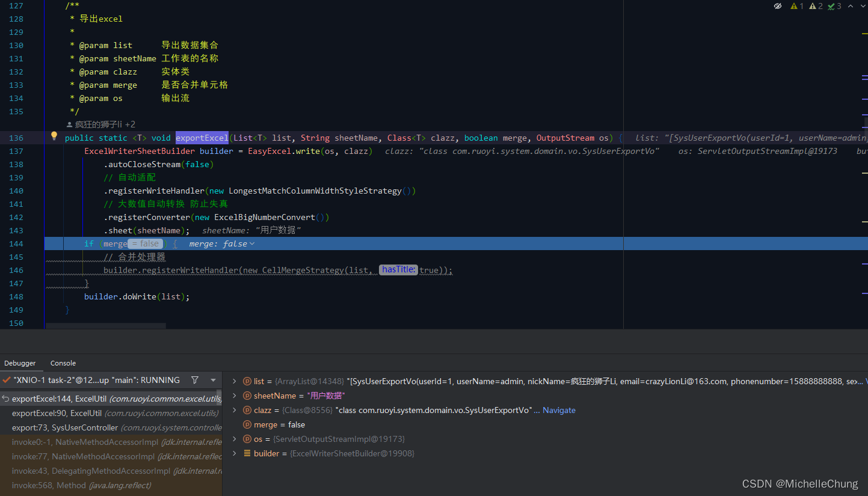This screenshot has width=868, height=496.
Task: Open the author annotation 疯狂的狮子li +2
Action: [x=101, y=124]
